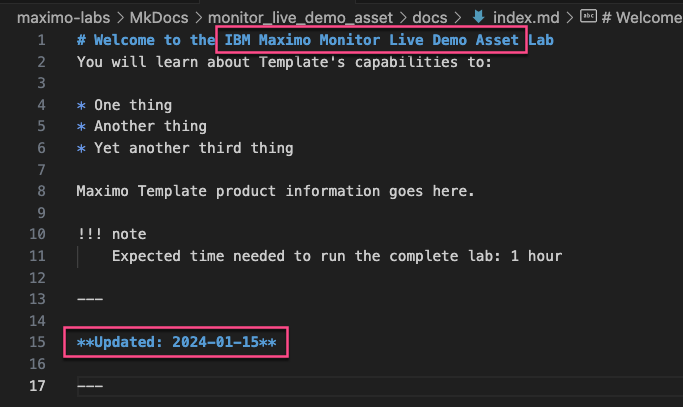Screen dimensions: 683x407
Task: Click 'Maximo Template product information goes here.' line
Action: [276, 191]
